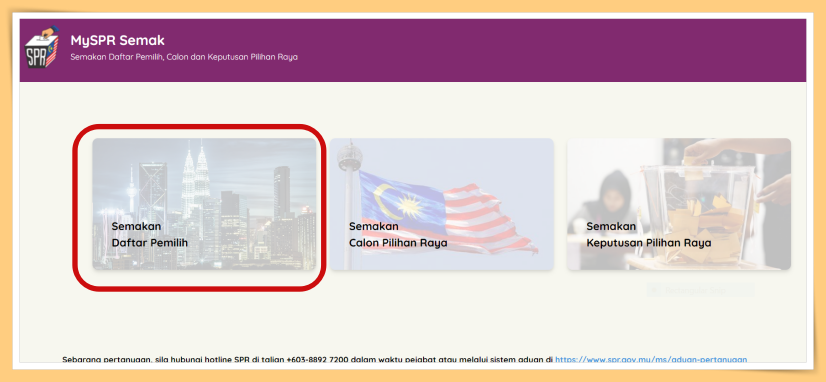
Task: Click the "Daftar Pemilih" label text
Action: (150, 243)
